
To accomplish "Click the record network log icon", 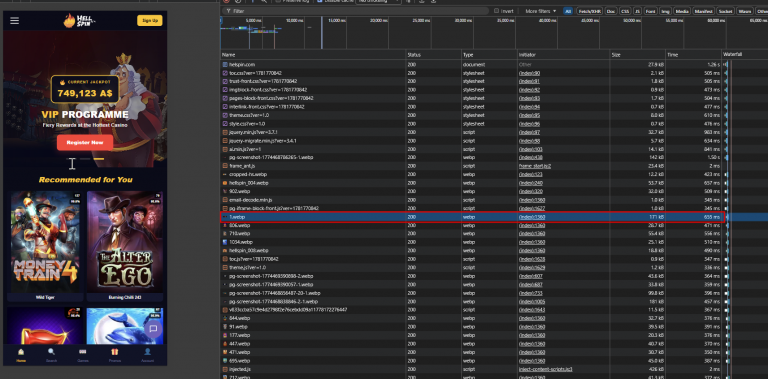I will [x=226, y=1].
